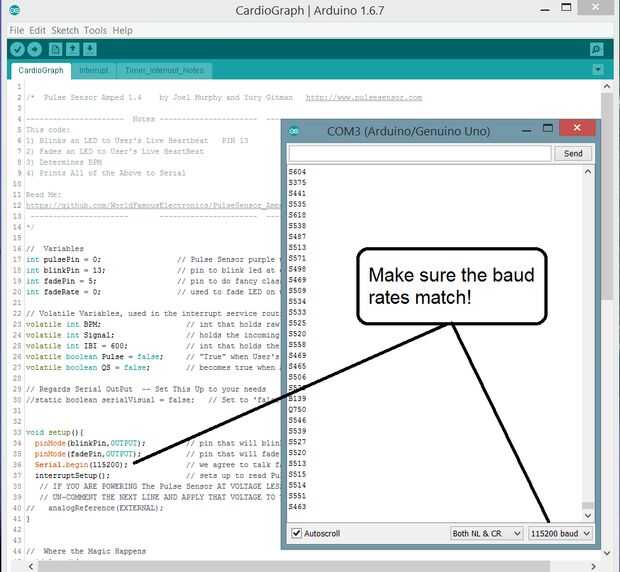Click the serial monitor scroll up arrow

[x=588, y=172]
